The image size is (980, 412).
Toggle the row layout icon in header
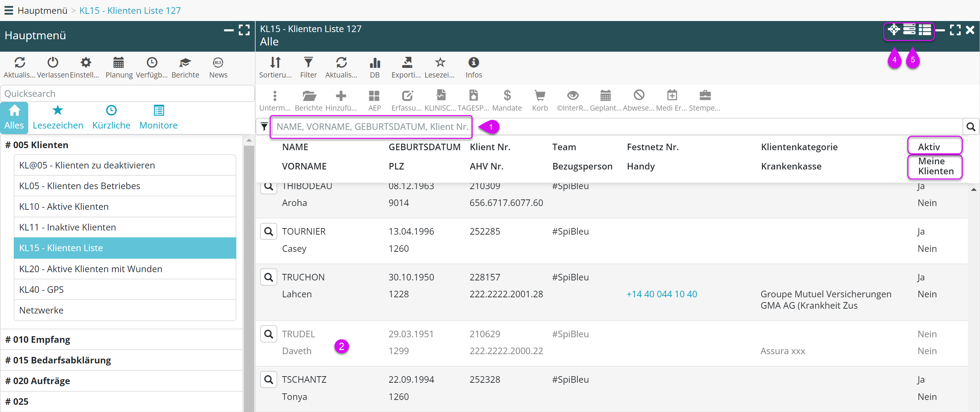[909, 30]
